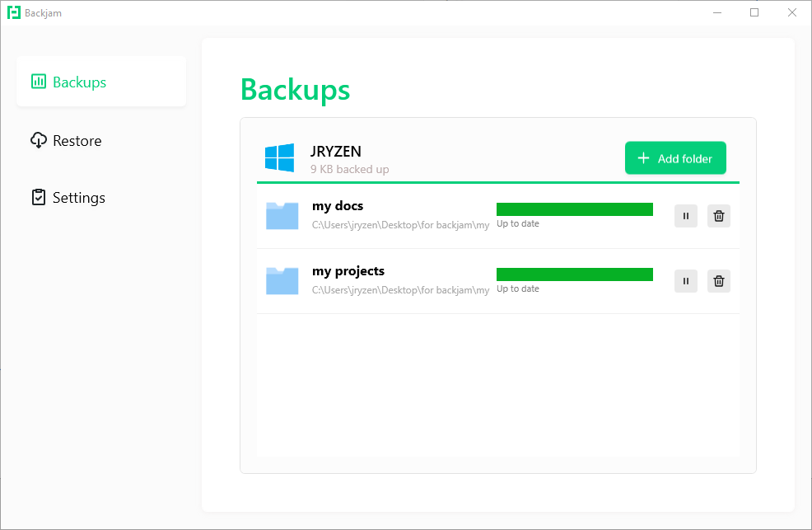Click the my projects progress bar
The height and width of the screenshot is (530, 812).
(x=575, y=274)
